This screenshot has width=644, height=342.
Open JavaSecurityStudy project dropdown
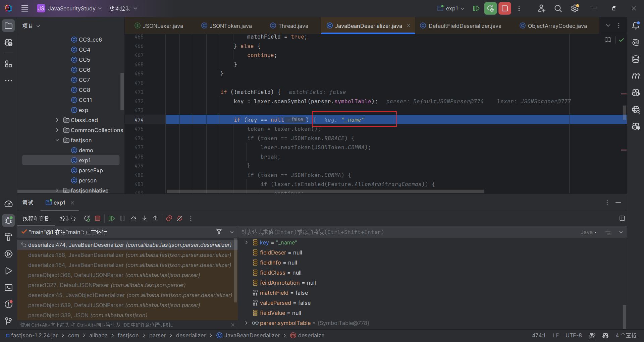tap(69, 8)
